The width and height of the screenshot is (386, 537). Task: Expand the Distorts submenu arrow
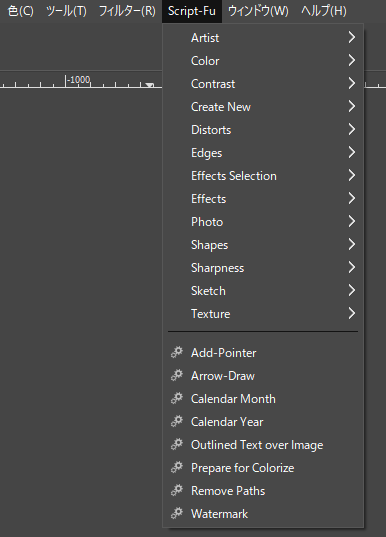click(x=352, y=129)
